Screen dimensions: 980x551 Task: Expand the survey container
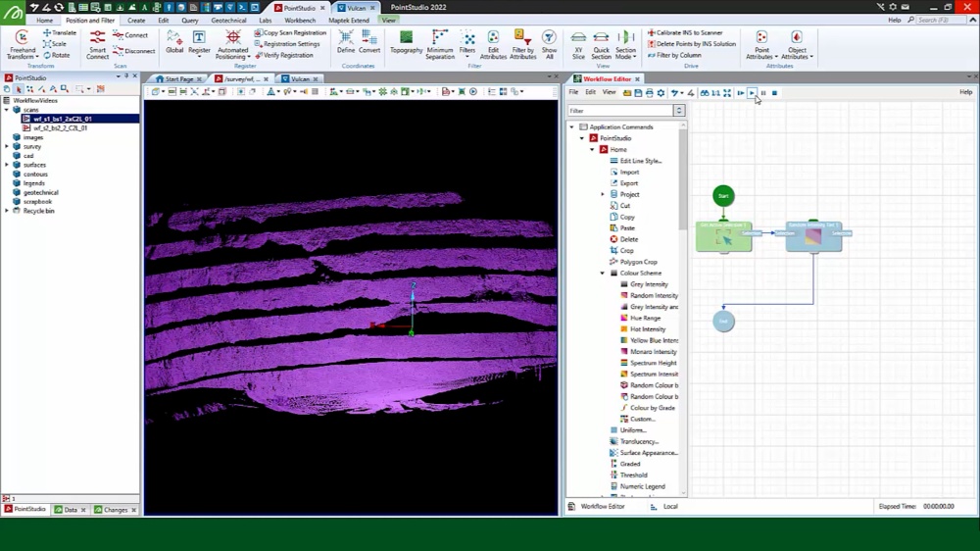point(7,146)
